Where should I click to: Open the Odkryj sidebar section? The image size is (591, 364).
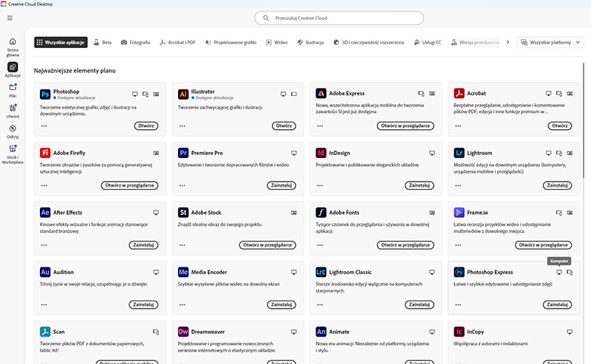pos(13,131)
